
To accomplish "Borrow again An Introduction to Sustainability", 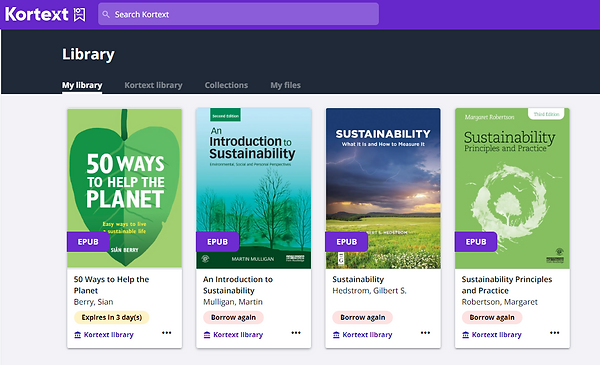I will click(233, 318).
